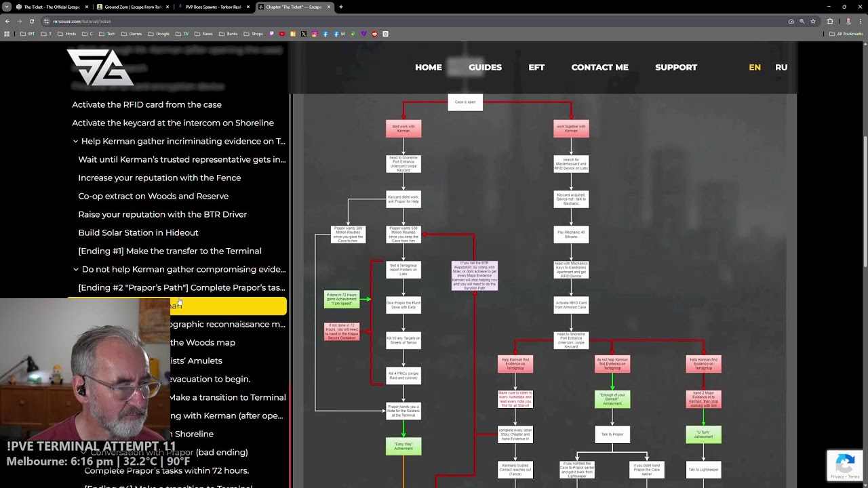868x488 pixels.
Task: Go to 'Wait until Kerman's trusted representative' entry
Action: [182, 159]
